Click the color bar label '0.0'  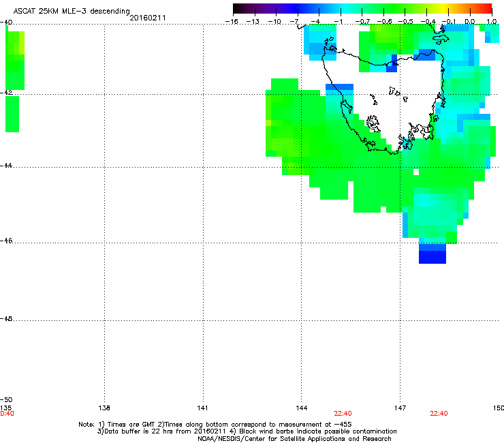(470, 22)
